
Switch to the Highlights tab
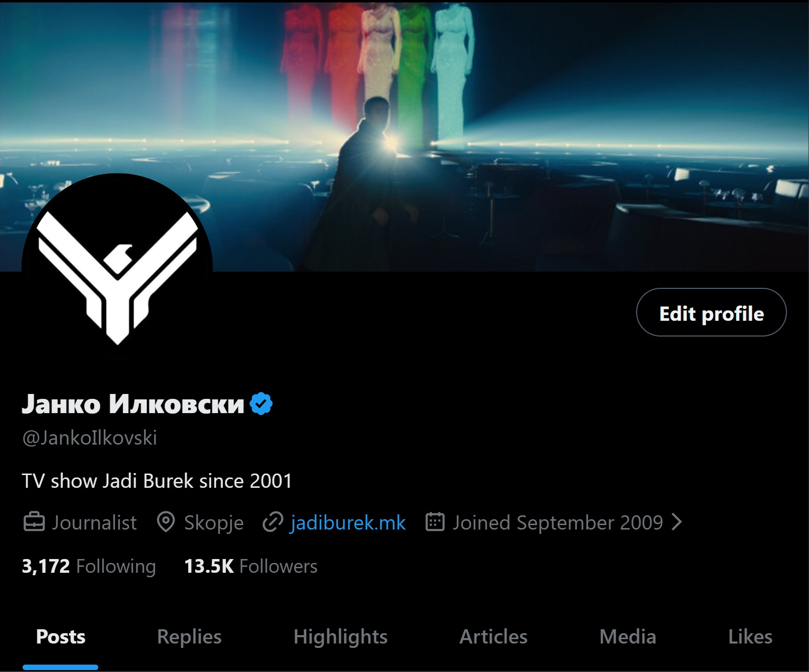[340, 637]
